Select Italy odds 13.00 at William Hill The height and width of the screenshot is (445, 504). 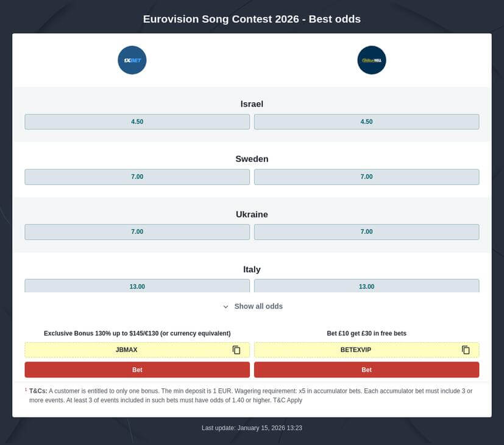pos(366,286)
